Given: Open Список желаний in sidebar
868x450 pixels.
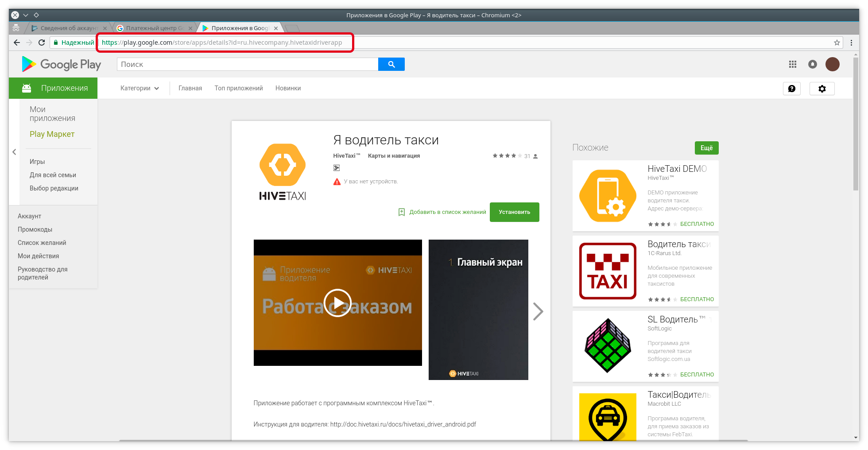Looking at the screenshot, I should pos(42,243).
